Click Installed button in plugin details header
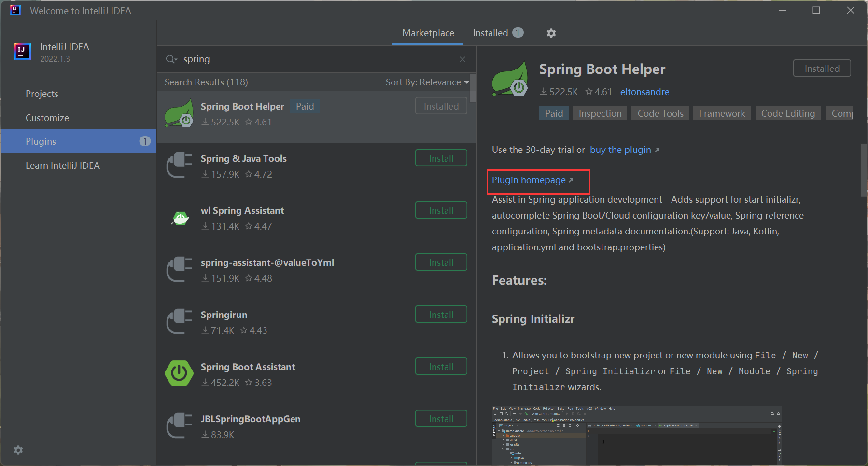This screenshot has width=868, height=466. 822,69
